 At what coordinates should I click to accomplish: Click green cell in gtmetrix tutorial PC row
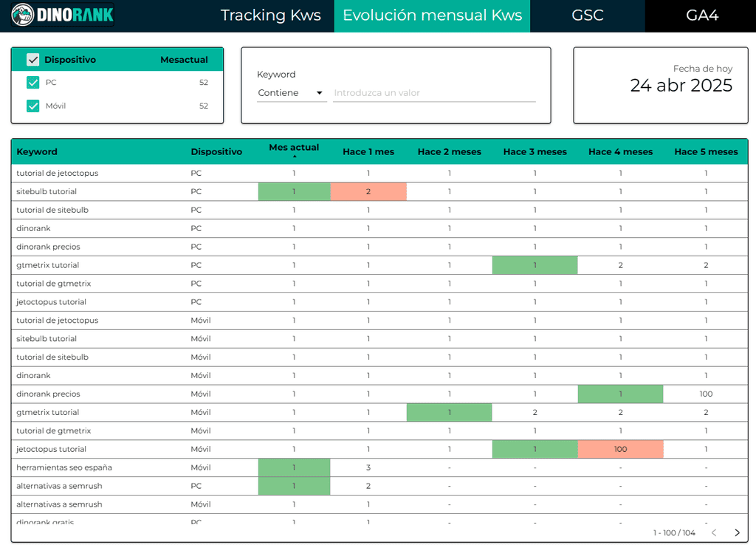(535, 265)
